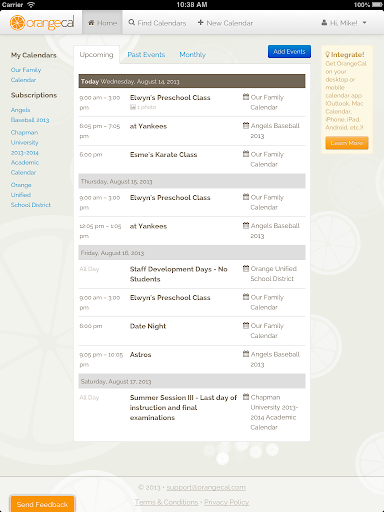The image size is (384, 512).
Task: Click the lightbulb icon next to Integrate!
Action: click(x=327, y=54)
